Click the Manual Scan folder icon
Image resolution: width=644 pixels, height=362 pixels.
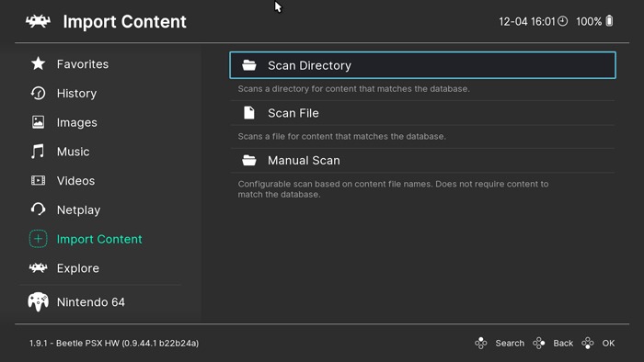249,160
